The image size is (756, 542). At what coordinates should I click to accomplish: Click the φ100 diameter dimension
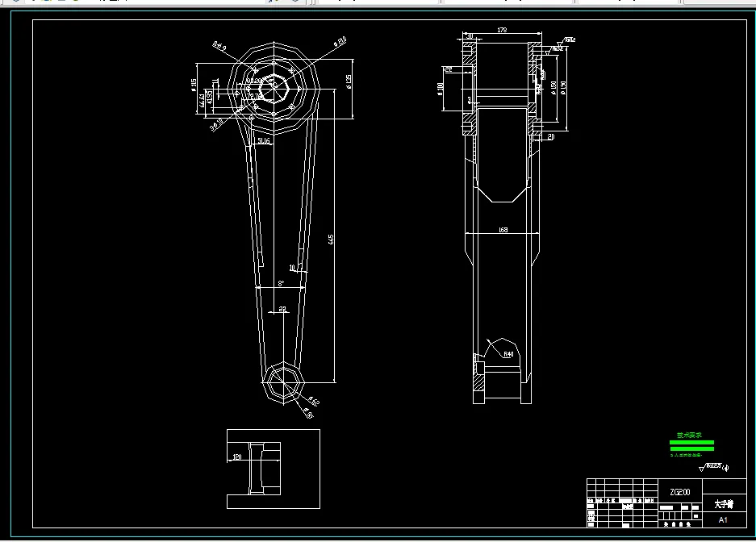click(440, 90)
